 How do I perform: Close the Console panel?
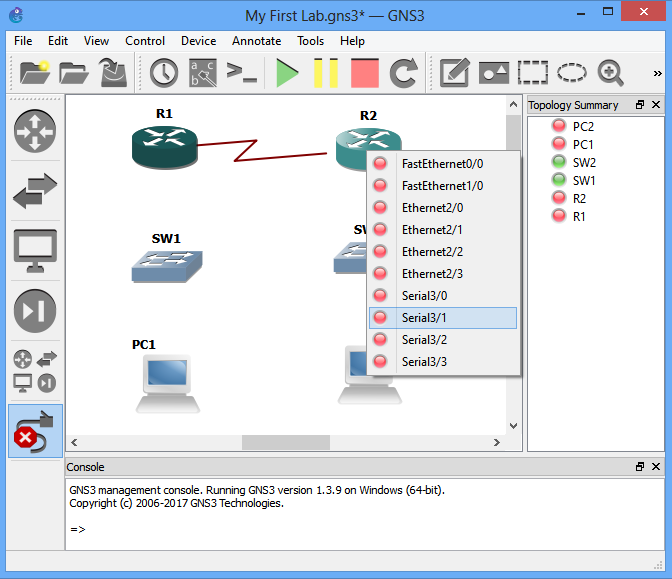click(656, 466)
